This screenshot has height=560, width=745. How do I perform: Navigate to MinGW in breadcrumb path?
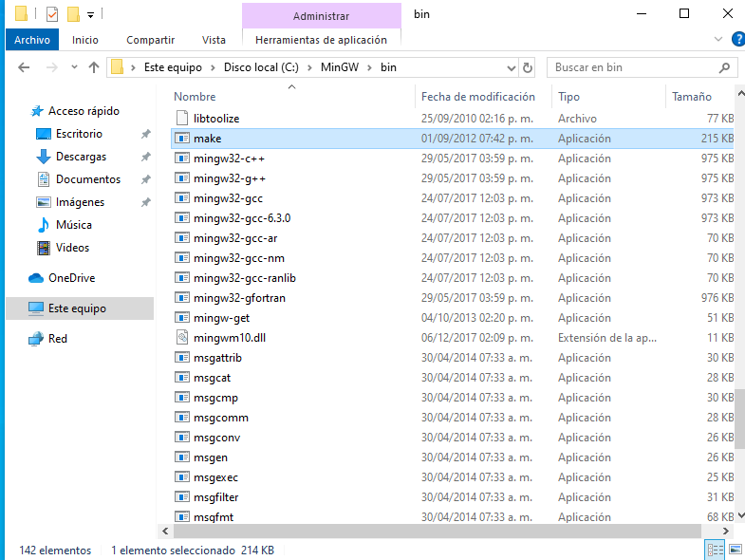340,67
